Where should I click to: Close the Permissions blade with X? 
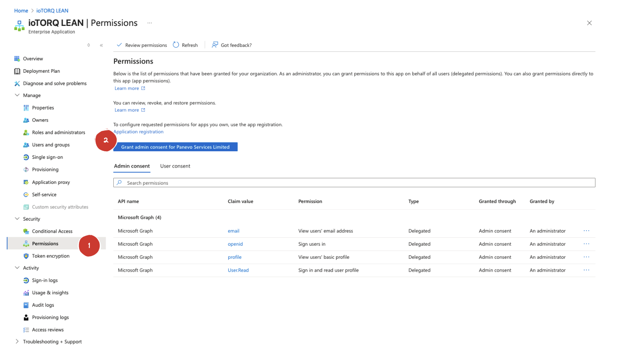click(x=589, y=23)
